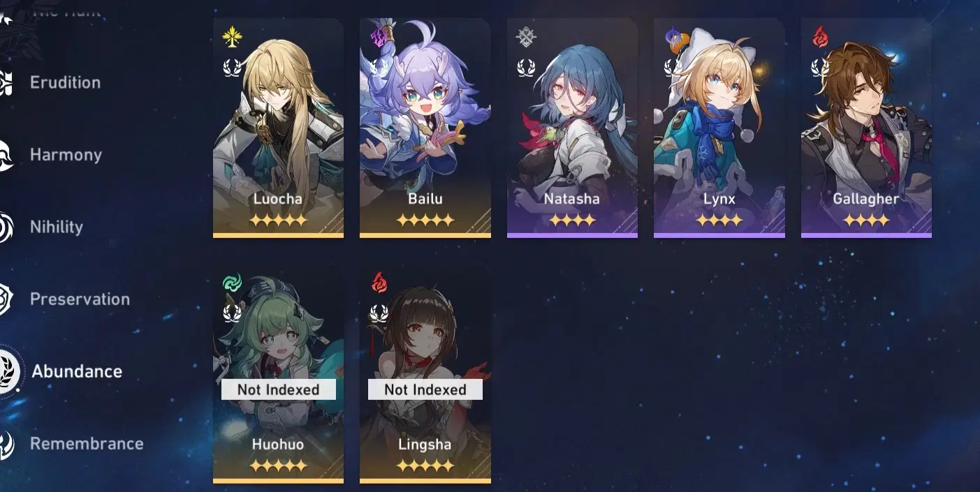Select the Preservation path icon

[x=6, y=299]
